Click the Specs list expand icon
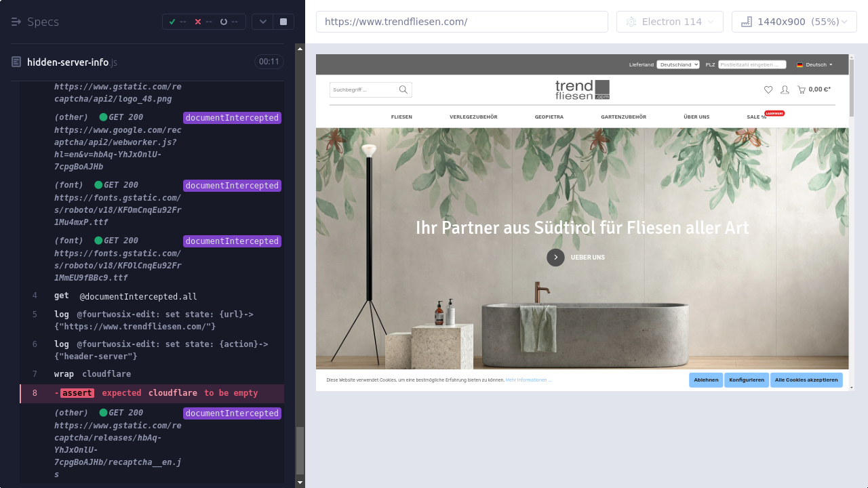Screen dimensions: 868x488 point(16,22)
